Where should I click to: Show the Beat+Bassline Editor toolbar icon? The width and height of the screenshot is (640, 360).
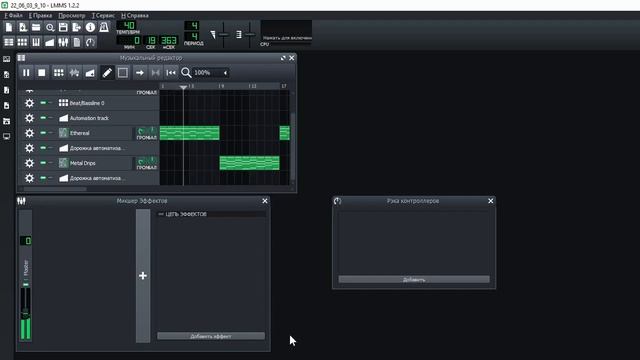click(22, 42)
